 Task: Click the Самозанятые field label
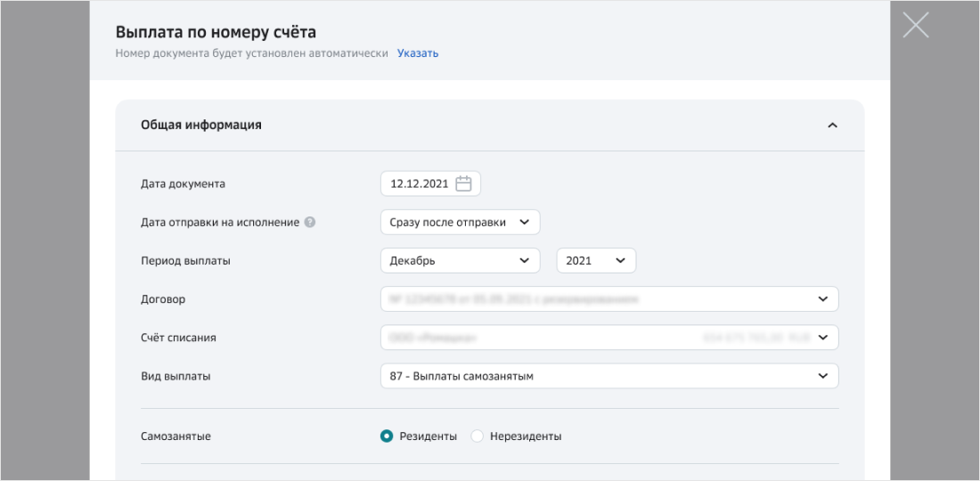[x=176, y=436]
